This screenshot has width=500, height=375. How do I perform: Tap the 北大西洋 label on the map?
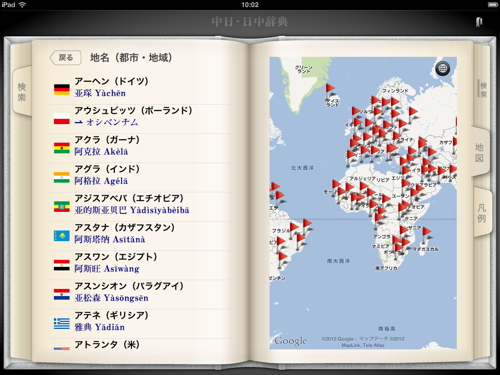coord(302,168)
